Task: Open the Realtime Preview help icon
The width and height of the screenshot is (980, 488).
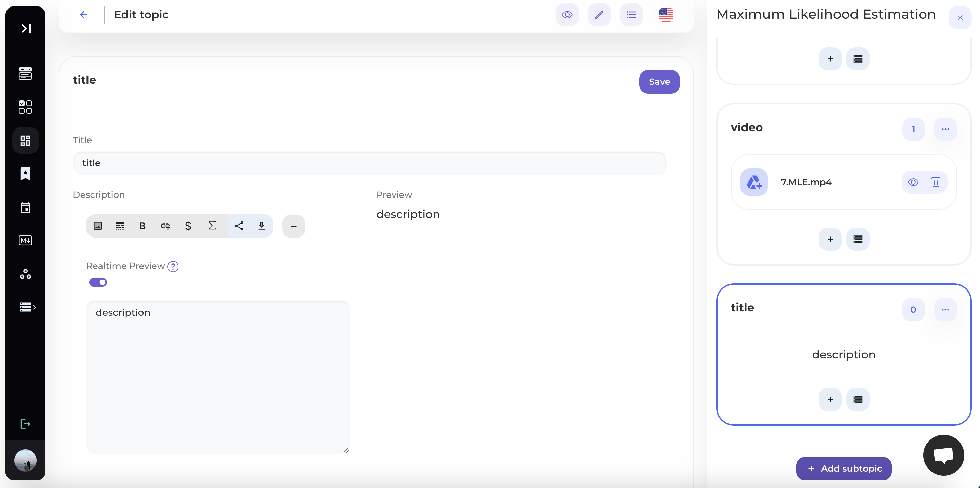Action: [x=173, y=266]
